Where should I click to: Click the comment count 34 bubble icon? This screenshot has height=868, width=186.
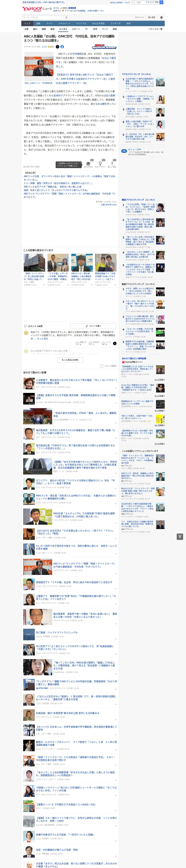pyautogui.click(x=44, y=47)
